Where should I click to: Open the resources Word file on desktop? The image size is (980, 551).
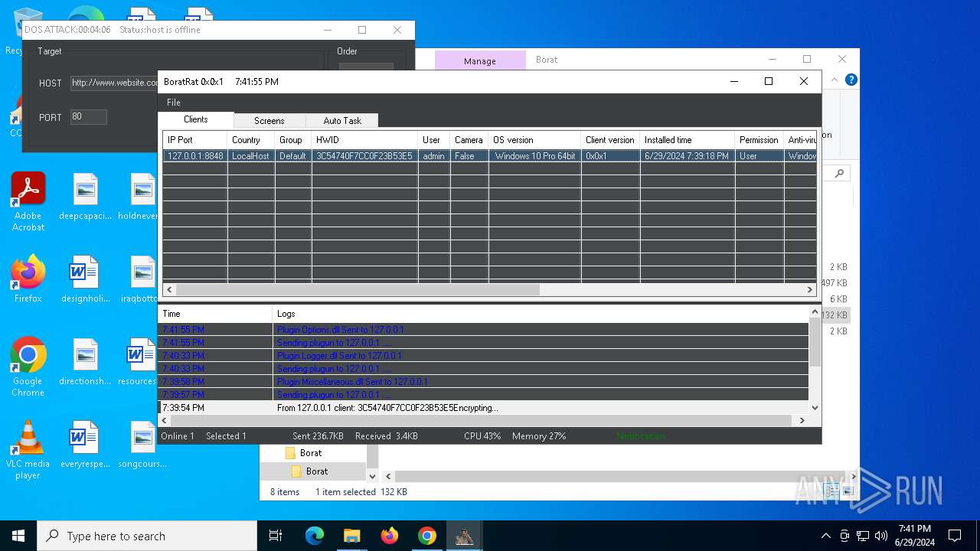[x=138, y=362]
